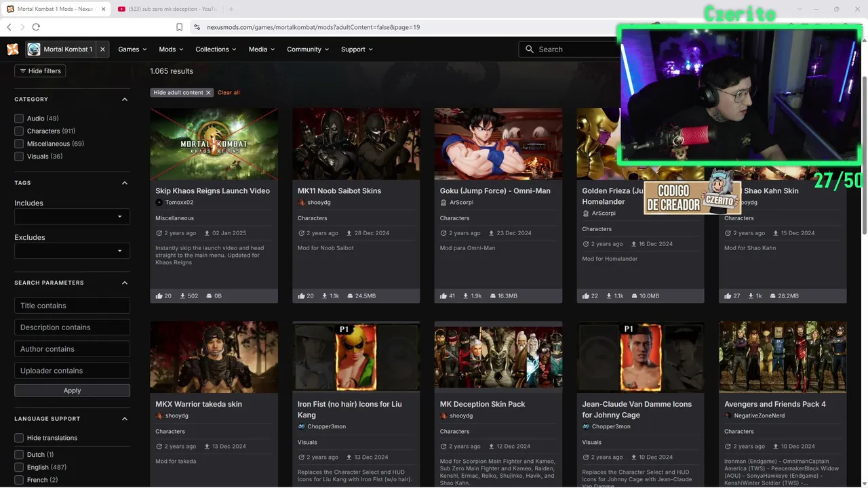Open the MKX Warrior takeda skin thumbnail
The height and width of the screenshot is (488, 868).
point(214,357)
